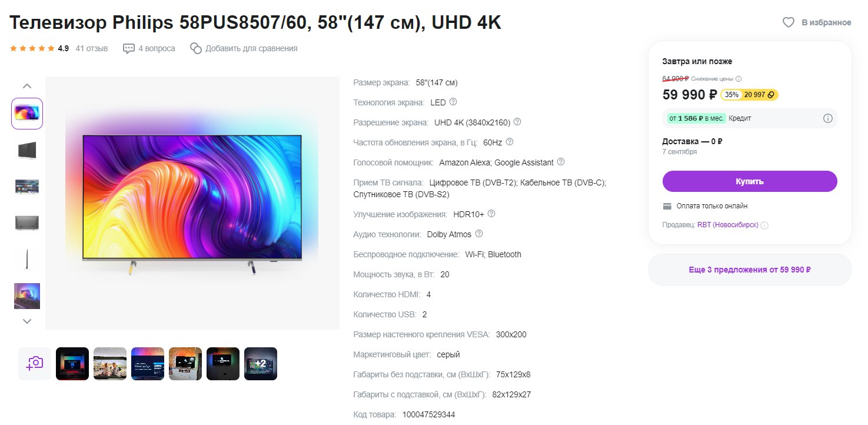Click the help icon next to Dolby Atmos

(479, 234)
